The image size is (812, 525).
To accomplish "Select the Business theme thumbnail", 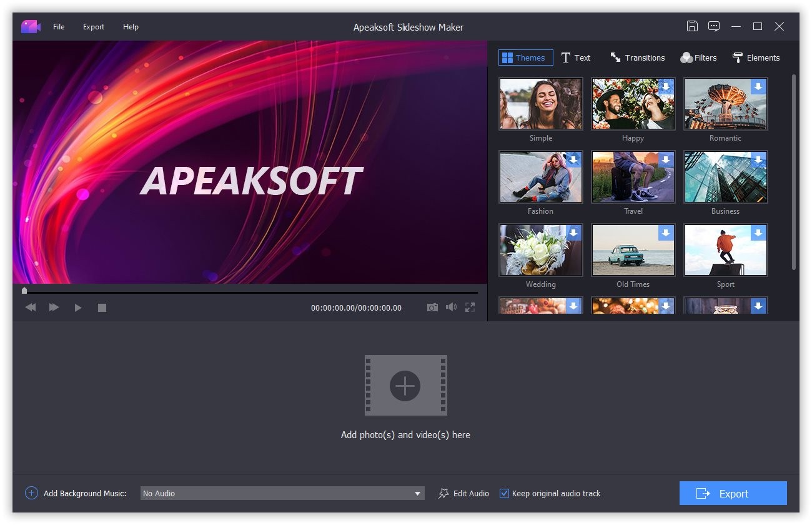I will click(x=726, y=177).
